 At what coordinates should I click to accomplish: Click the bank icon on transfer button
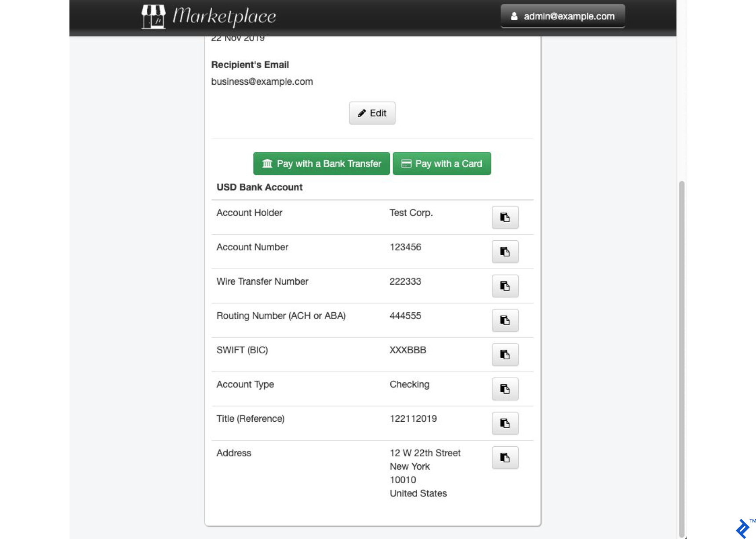point(267,163)
